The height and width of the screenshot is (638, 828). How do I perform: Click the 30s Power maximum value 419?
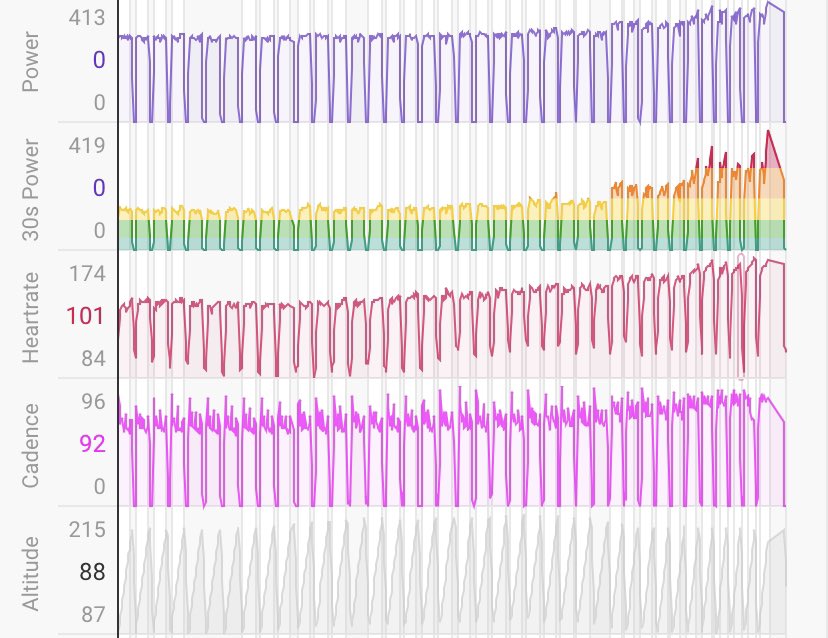click(x=87, y=146)
